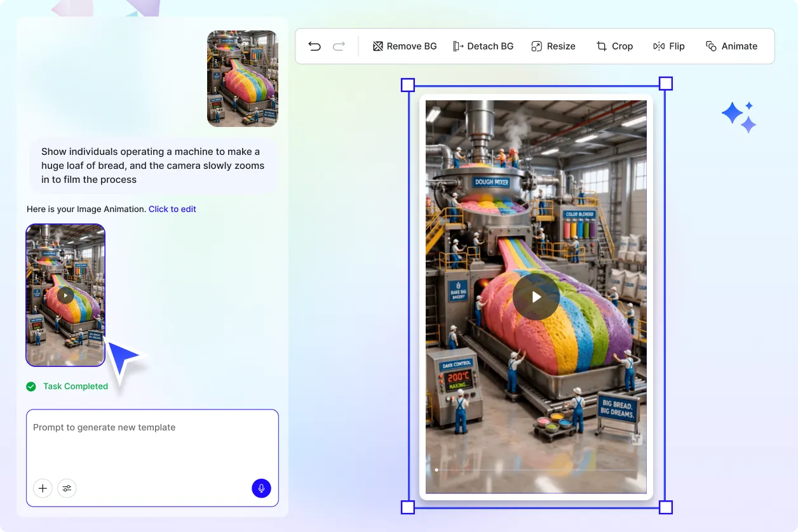
Task: Click the top-left selection handle
Action: tap(408, 85)
